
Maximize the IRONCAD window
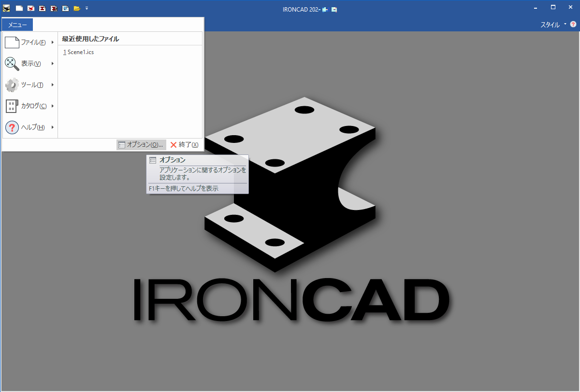(x=553, y=7)
